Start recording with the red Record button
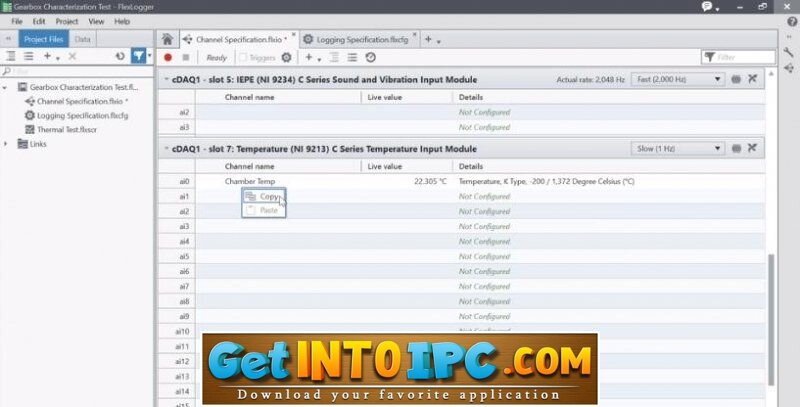Viewport: 800px width, 407px height. coord(168,58)
